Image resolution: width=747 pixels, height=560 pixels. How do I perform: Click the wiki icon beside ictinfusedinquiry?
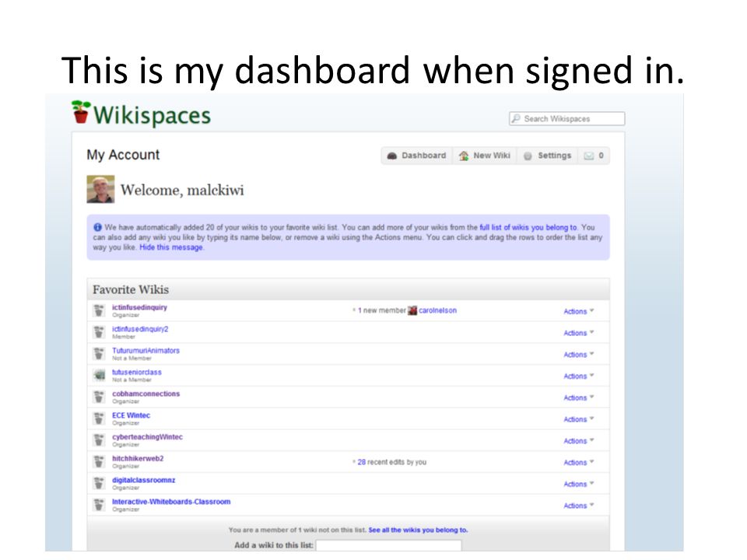click(x=99, y=310)
